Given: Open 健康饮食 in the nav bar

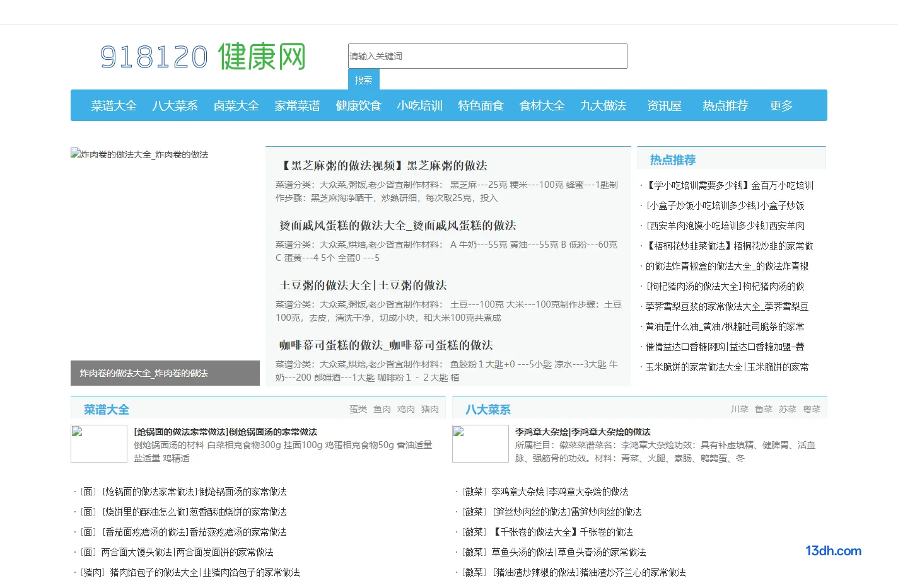Looking at the screenshot, I should coord(358,106).
